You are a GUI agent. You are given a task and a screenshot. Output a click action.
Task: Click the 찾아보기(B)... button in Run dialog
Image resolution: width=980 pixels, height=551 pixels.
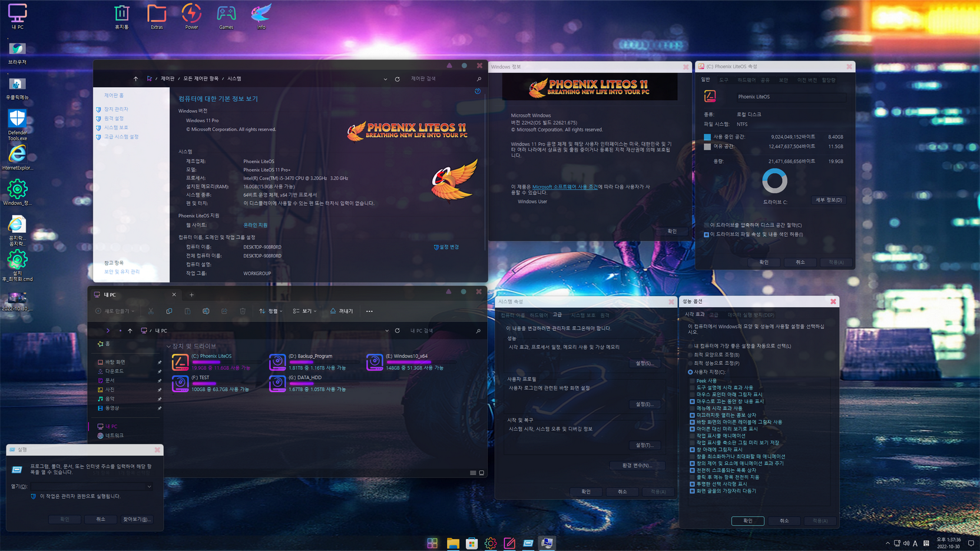click(x=137, y=519)
